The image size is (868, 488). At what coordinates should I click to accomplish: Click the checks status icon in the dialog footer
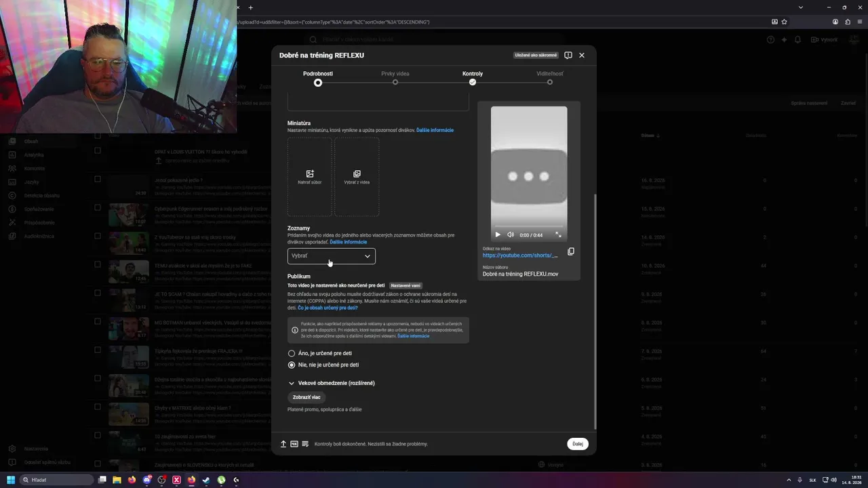(305, 444)
